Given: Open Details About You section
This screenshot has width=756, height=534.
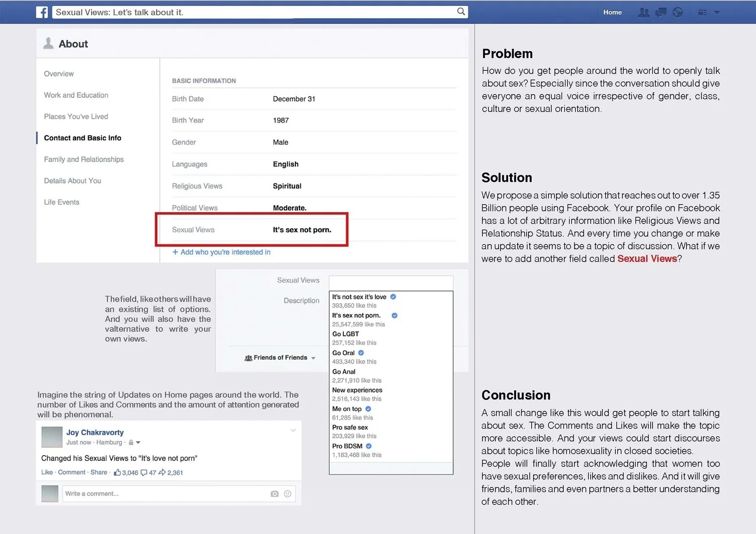Looking at the screenshot, I should pos(73,181).
